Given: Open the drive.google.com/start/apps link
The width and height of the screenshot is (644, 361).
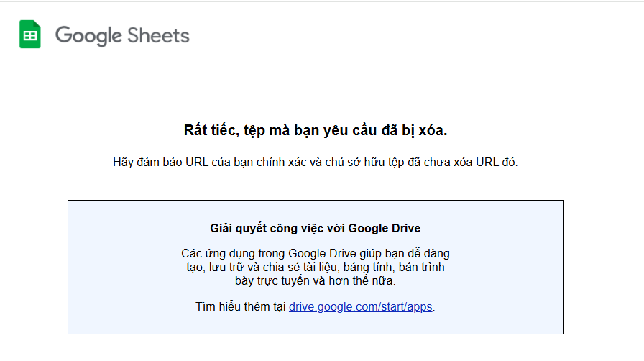Looking at the screenshot, I should coord(360,307).
